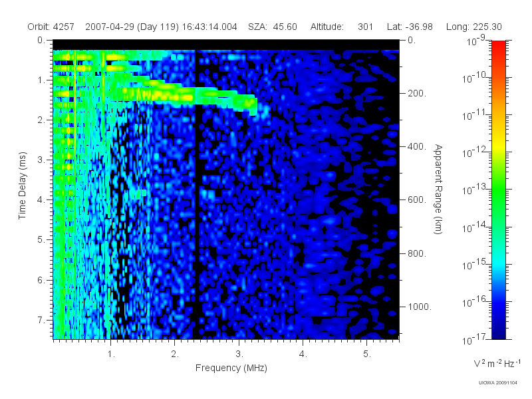
Task: Click the 'Time Delay (ms)' axis label
Action: [22, 186]
